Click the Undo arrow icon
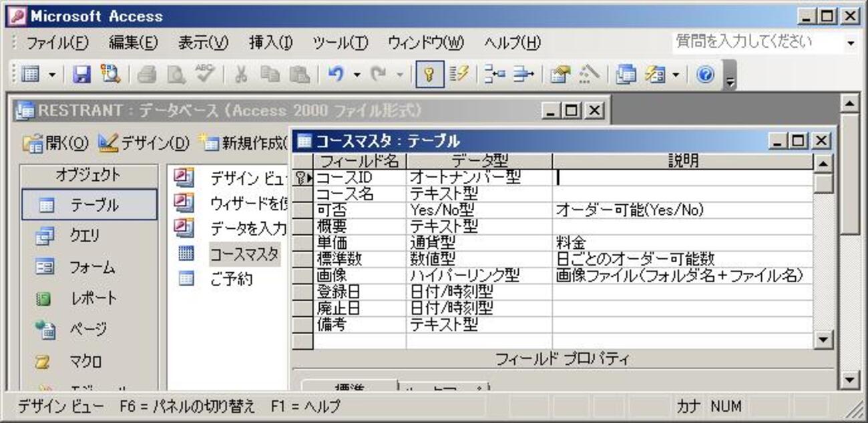 pyautogui.click(x=336, y=75)
